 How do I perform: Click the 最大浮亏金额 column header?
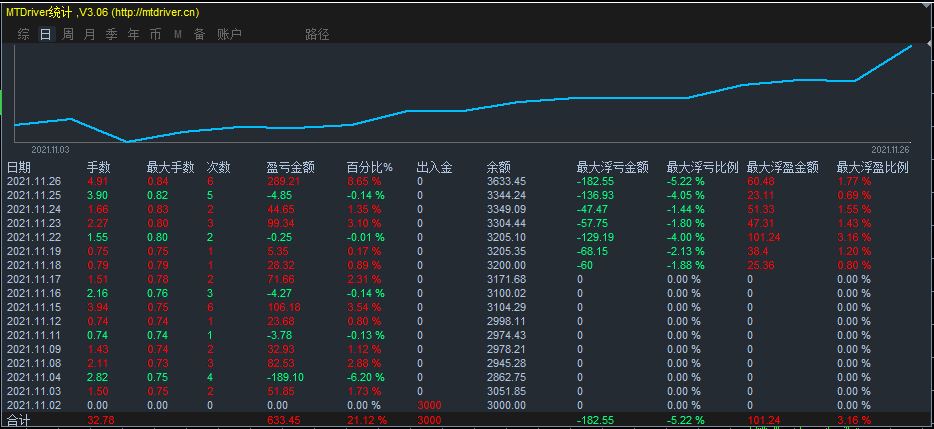(613, 167)
